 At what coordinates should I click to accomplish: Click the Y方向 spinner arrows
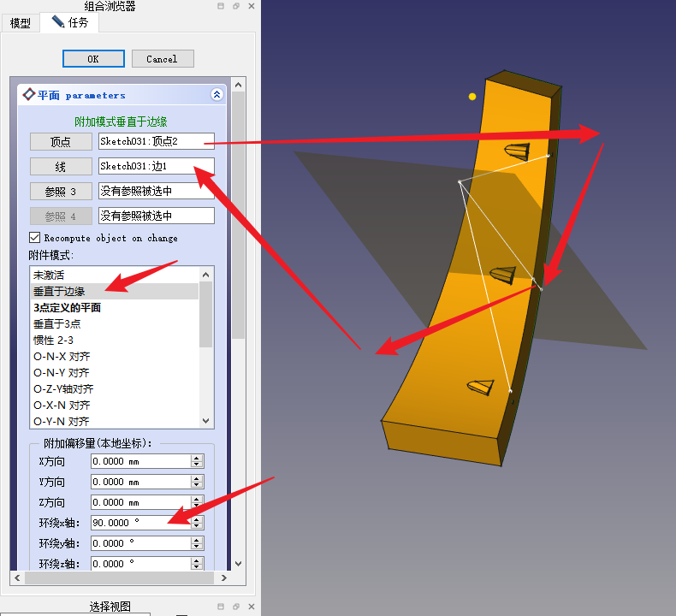197,482
